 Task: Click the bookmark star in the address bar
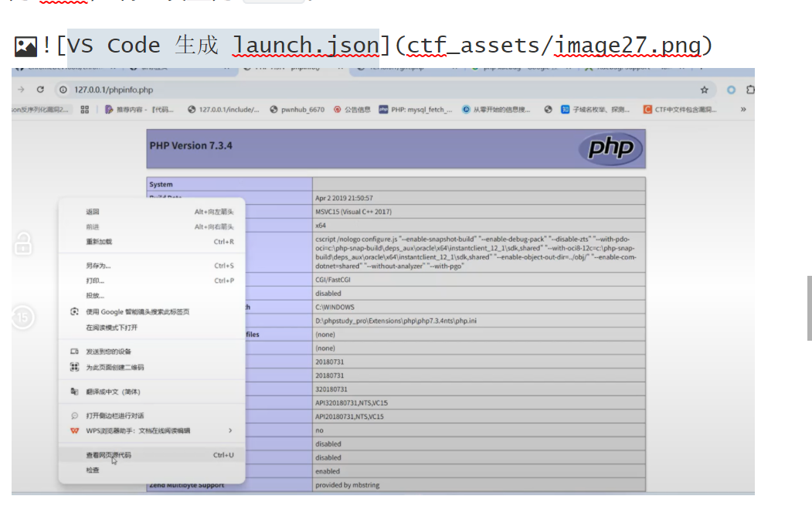tap(705, 90)
